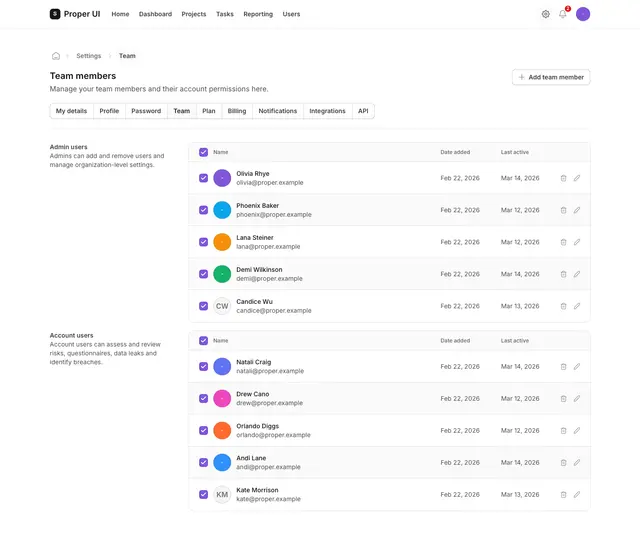Click the Proper UI logo icon
640x553 pixels.
pos(55,14)
